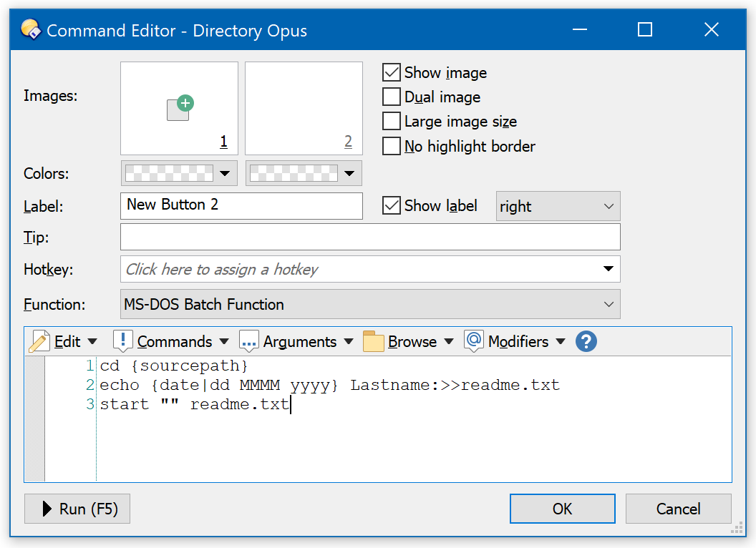
Task: Select image slot 1 with plus icon
Action: (x=179, y=108)
